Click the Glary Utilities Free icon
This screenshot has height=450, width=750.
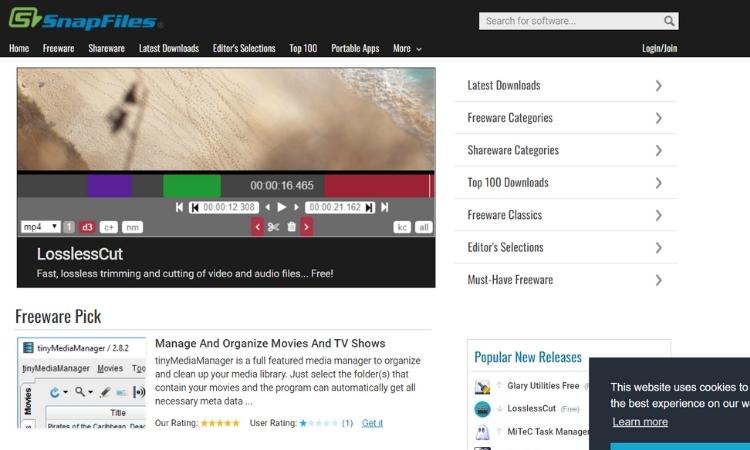[x=482, y=386]
